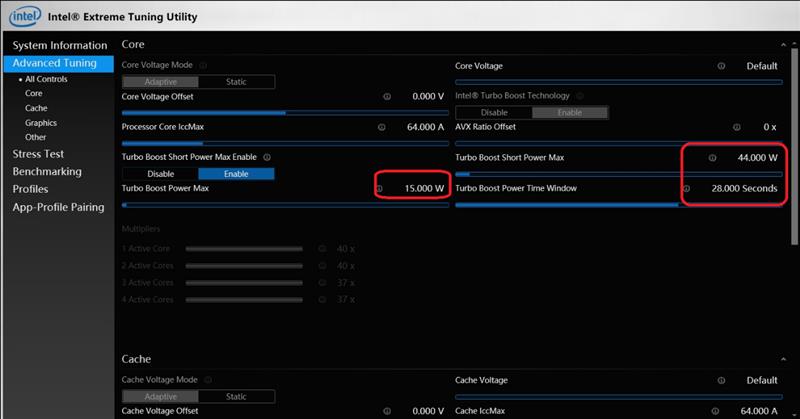Open info icon for AVX Ratio Offset
Screen dimensions: 800x419
737,127
